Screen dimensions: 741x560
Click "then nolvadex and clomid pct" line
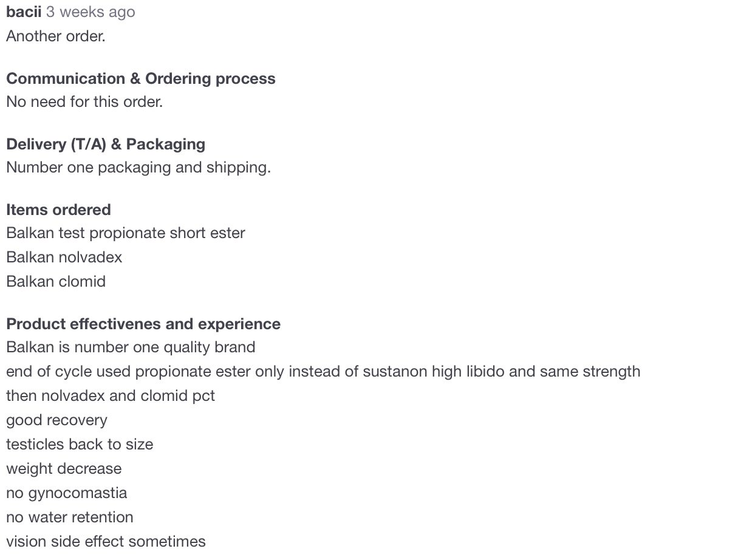(111, 396)
